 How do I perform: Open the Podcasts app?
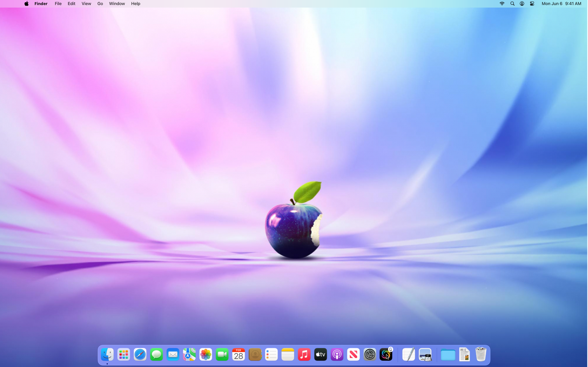coord(337,355)
